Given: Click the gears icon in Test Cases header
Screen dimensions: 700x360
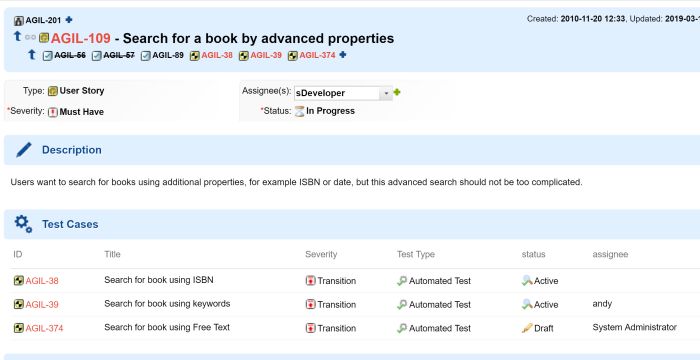Looking at the screenshot, I should 23,224.
